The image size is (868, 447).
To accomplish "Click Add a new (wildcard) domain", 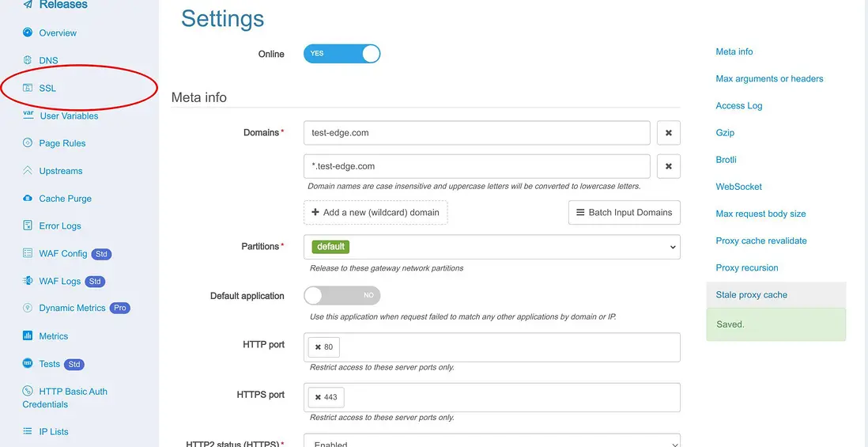I will (376, 212).
